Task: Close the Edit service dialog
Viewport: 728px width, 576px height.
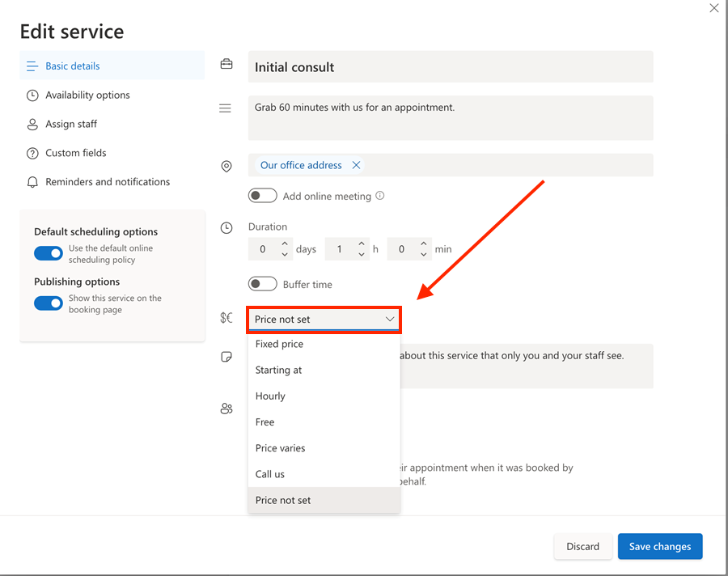Action: [714, 8]
